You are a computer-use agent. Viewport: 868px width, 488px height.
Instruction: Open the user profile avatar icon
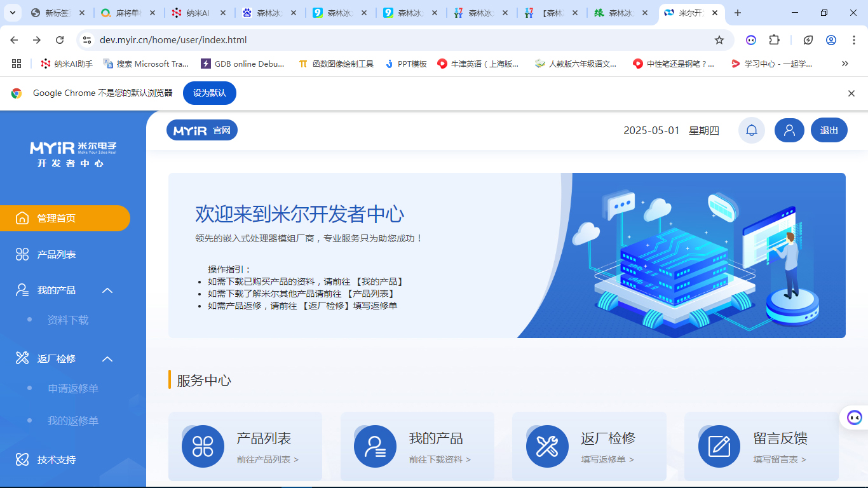tap(789, 130)
